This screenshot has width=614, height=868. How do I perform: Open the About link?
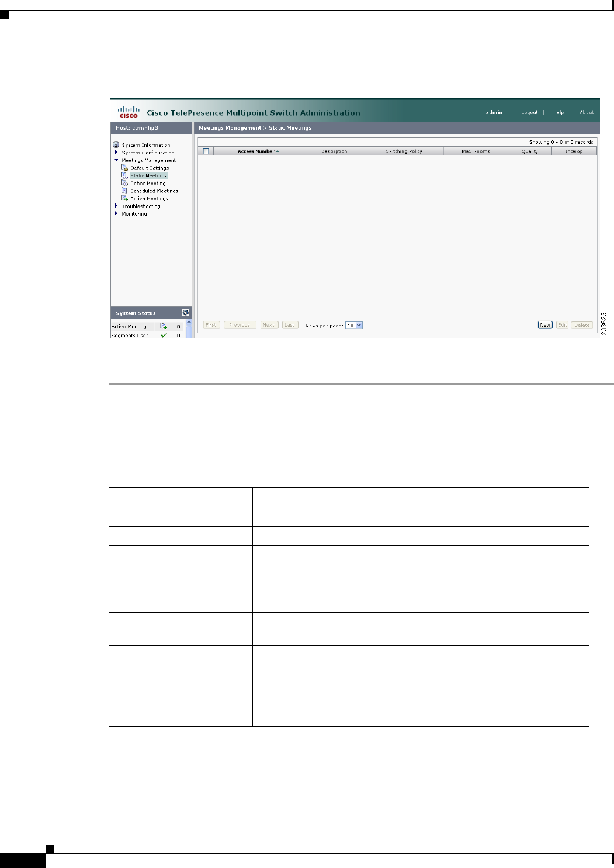[587, 112]
